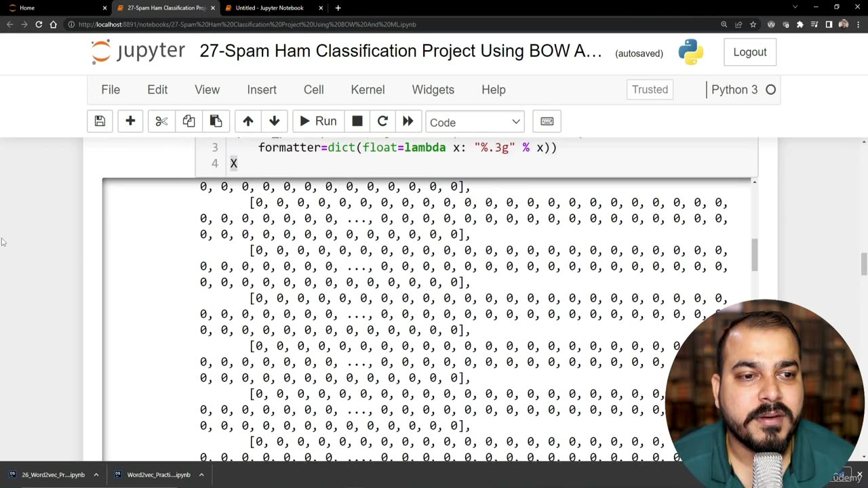The height and width of the screenshot is (488, 868).
Task: Click the code line containing formatter=dict
Action: point(407,147)
